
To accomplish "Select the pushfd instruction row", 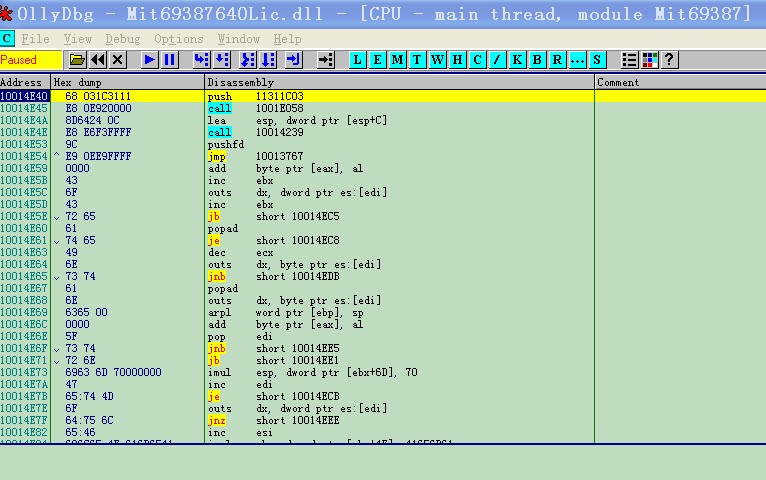I will click(383, 145).
